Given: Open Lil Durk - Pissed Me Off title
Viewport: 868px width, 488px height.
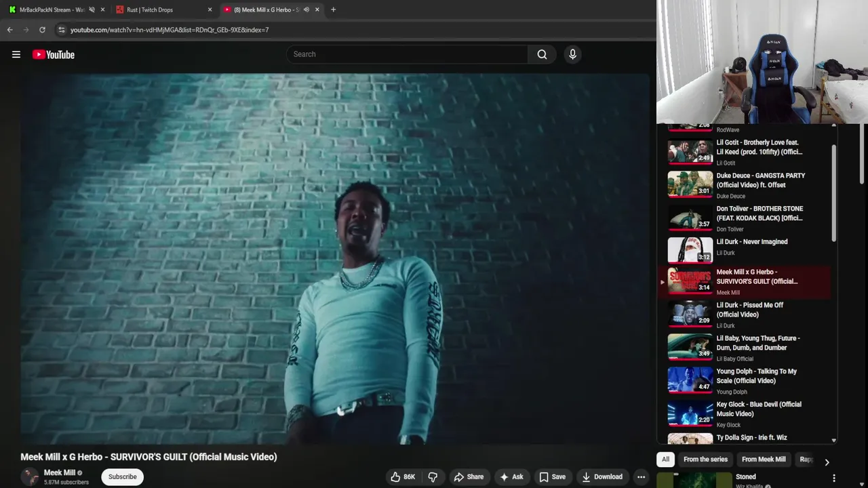Looking at the screenshot, I should point(750,310).
